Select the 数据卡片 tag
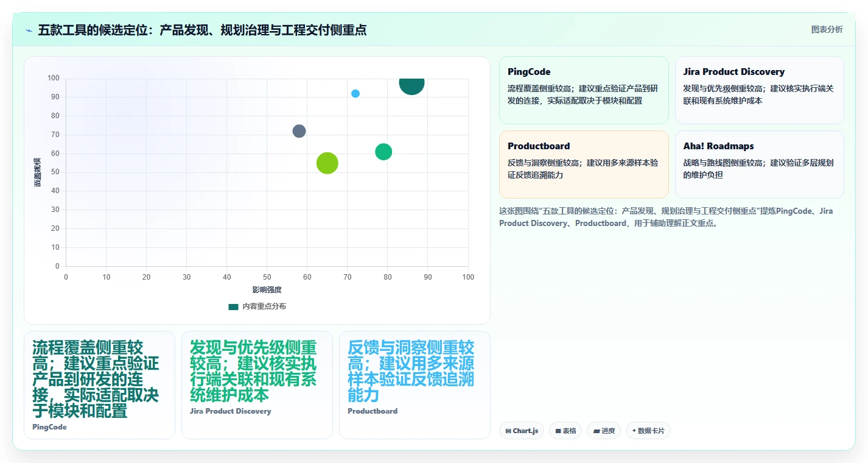The image size is (868, 463). tap(648, 431)
